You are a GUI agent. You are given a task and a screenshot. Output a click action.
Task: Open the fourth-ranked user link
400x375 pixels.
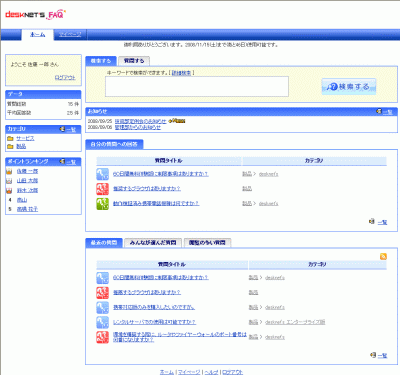[x=22, y=200]
